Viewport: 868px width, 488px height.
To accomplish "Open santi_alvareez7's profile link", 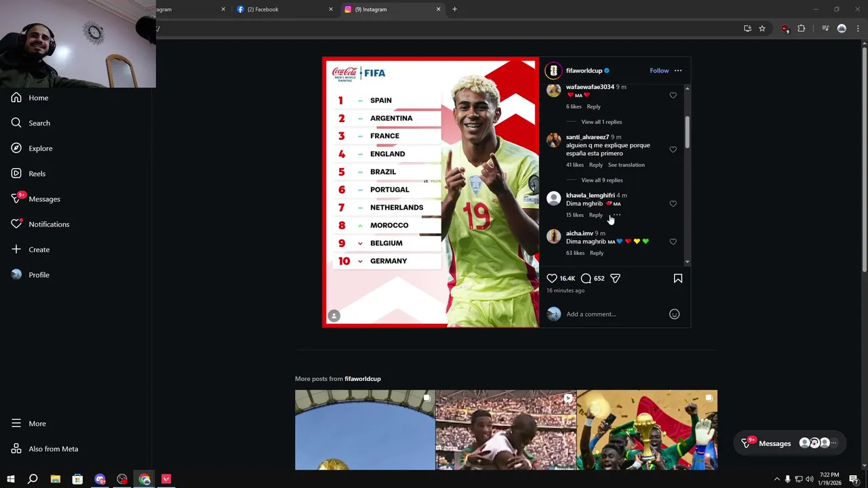I will click(x=588, y=137).
